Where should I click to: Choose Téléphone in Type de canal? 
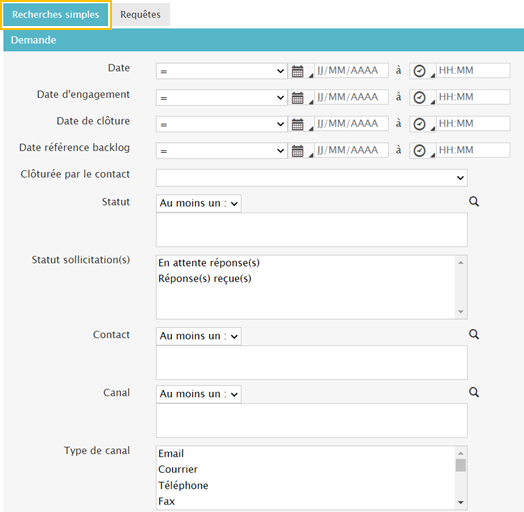183,485
